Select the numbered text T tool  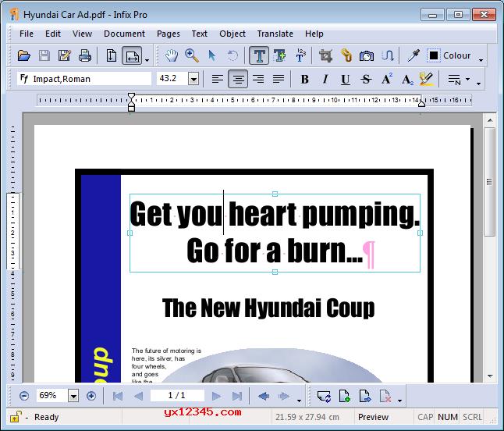point(300,55)
